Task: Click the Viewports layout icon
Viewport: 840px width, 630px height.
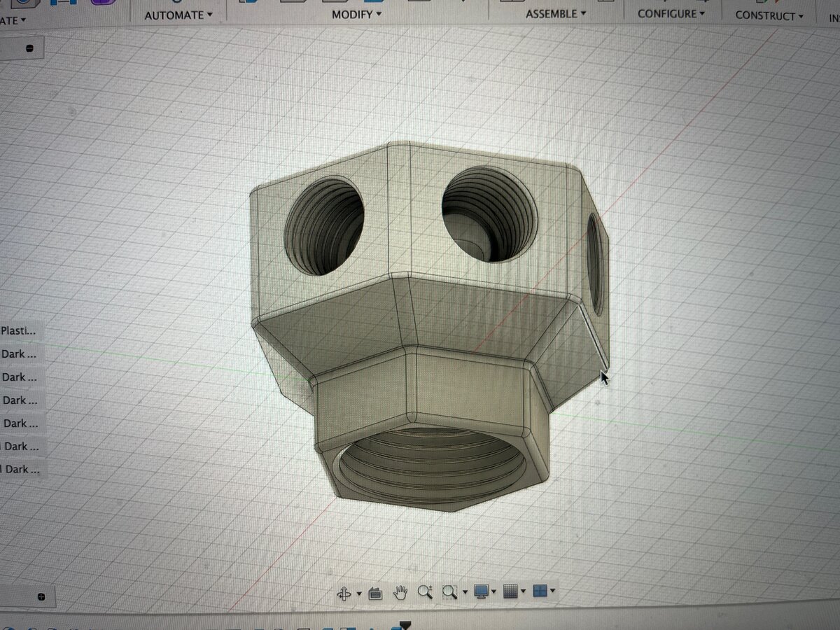Action: point(540,591)
